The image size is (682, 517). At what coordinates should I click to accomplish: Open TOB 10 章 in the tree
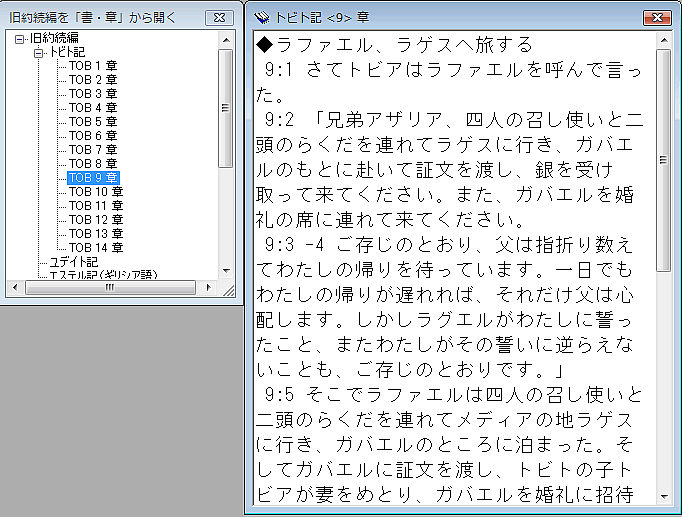click(x=96, y=192)
